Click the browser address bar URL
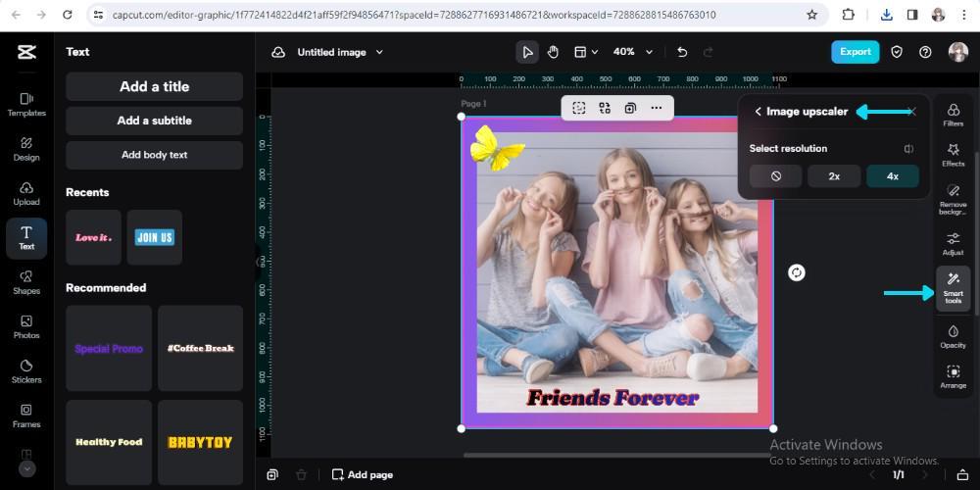This screenshot has height=490, width=980. click(x=414, y=15)
